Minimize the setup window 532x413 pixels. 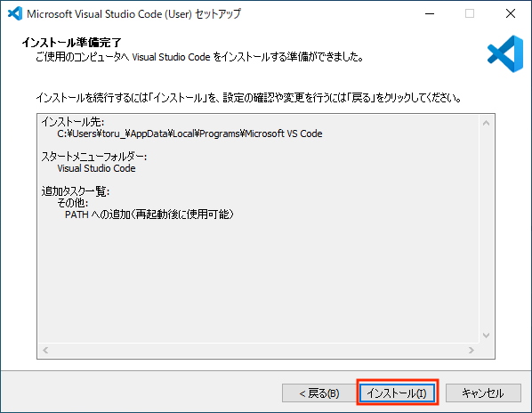tap(430, 14)
